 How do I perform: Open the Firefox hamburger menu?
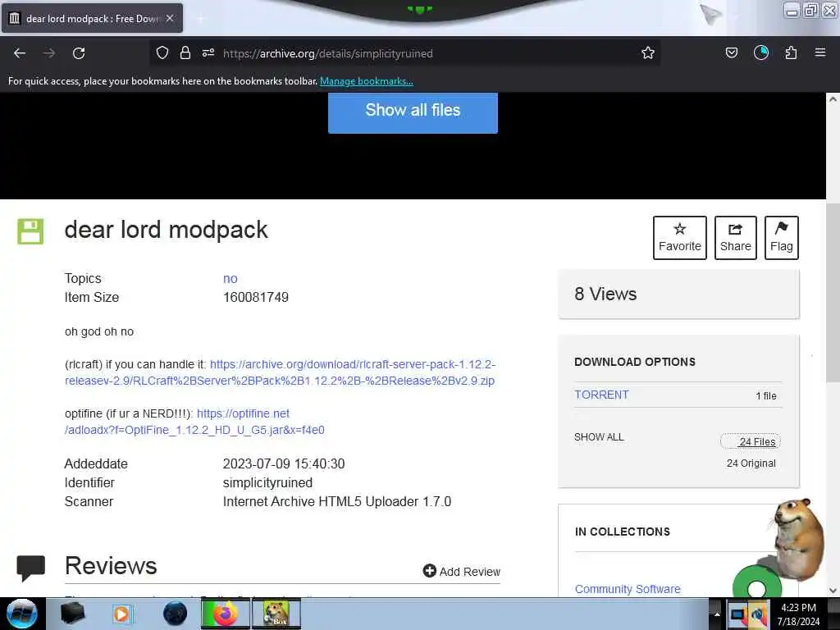point(820,53)
